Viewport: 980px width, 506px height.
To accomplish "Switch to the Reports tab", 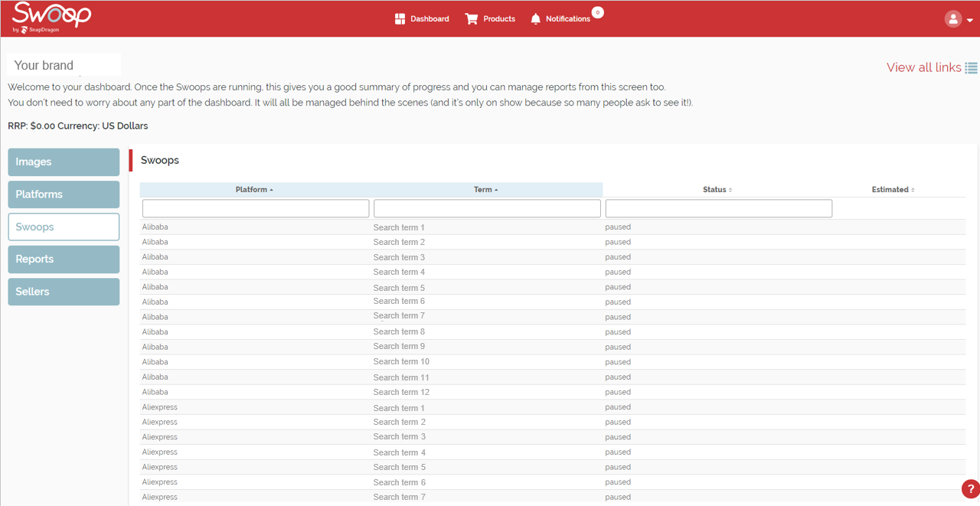I will [64, 259].
